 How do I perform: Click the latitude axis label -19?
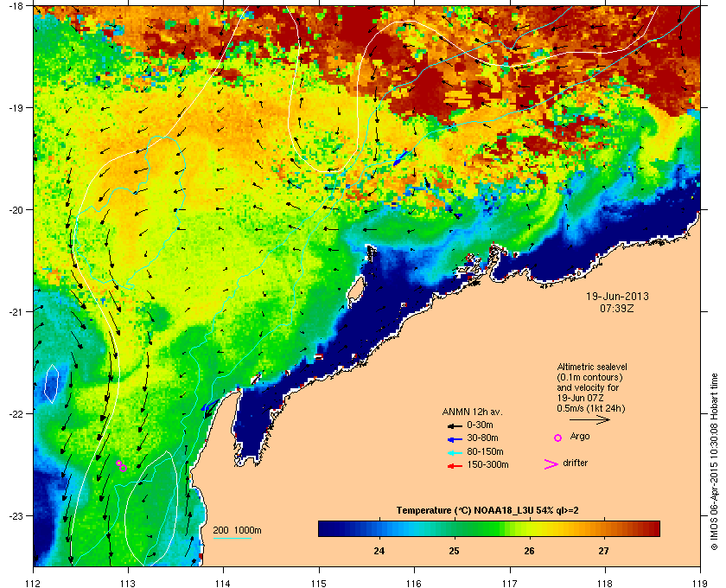tap(16, 108)
